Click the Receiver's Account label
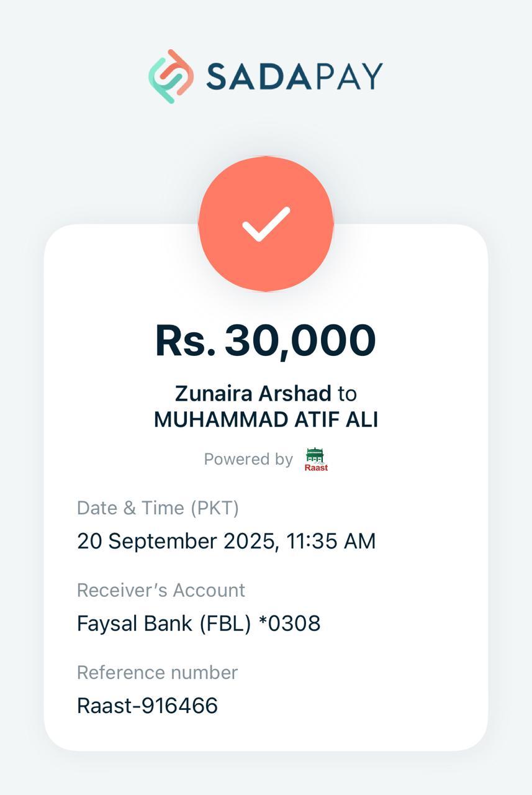The width and height of the screenshot is (532, 795). [x=161, y=589]
